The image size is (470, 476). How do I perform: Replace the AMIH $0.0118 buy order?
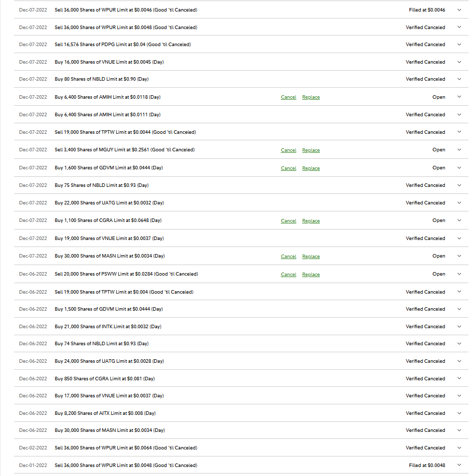click(x=311, y=97)
